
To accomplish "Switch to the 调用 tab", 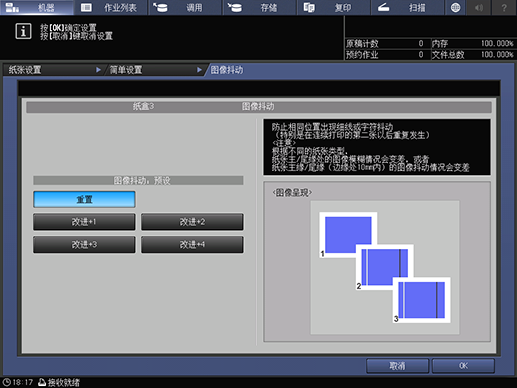I will point(185,7).
